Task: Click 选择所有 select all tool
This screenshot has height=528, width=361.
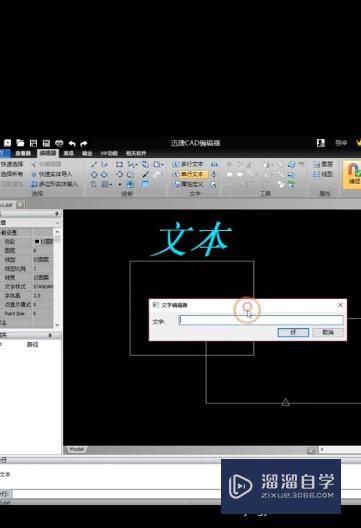Action: coord(12,174)
